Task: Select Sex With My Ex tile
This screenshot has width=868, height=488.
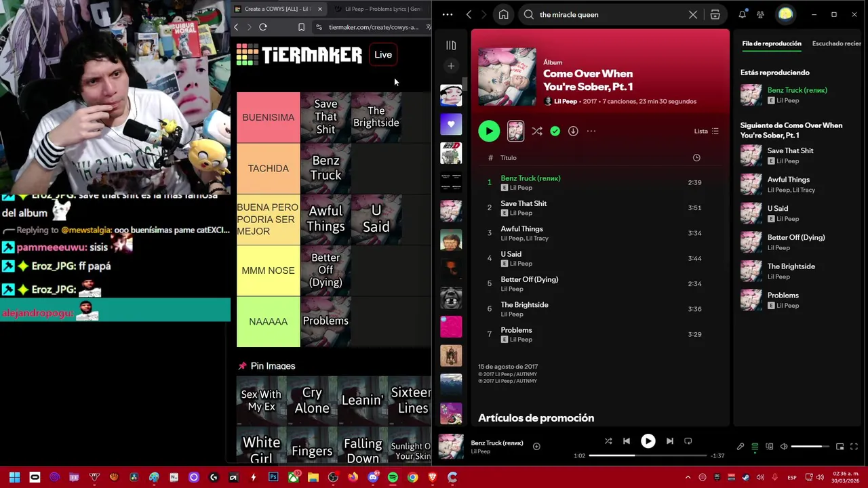Action: pos(261,401)
